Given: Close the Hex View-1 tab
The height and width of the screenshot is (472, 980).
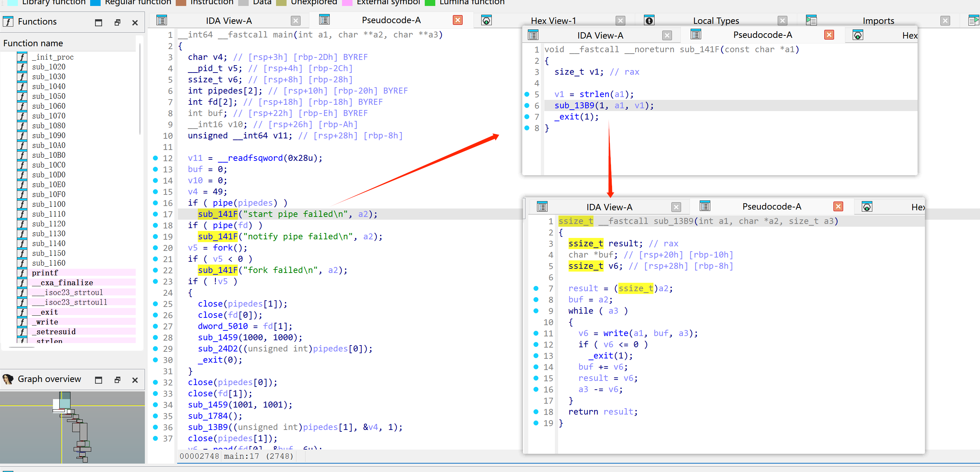Looking at the screenshot, I should pyautogui.click(x=620, y=21).
